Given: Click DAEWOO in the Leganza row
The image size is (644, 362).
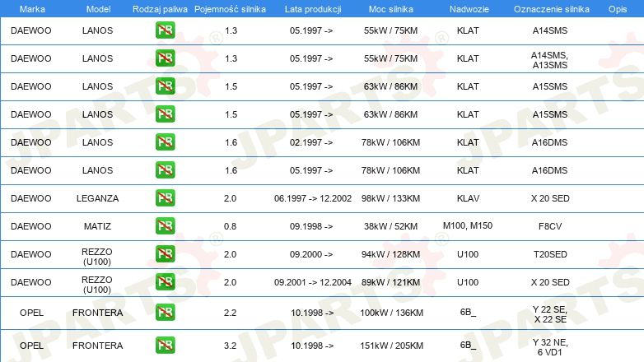Looking at the screenshot, I should pos(30,198).
